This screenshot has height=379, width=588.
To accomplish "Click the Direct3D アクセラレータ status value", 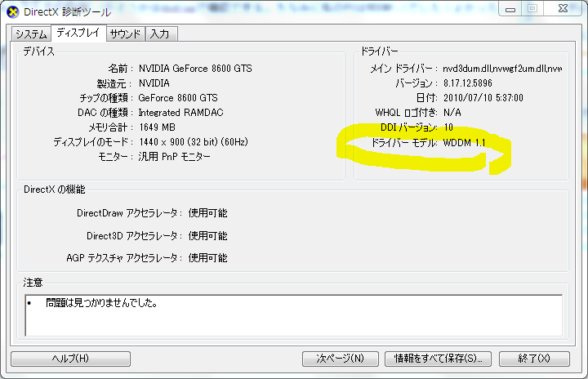I will point(207,236).
